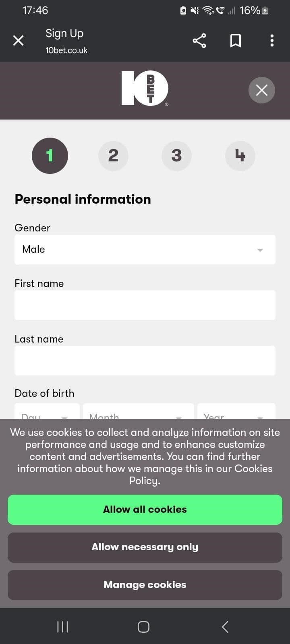Open the share menu for this page
The image size is (290, 644).
coord(199,40)
